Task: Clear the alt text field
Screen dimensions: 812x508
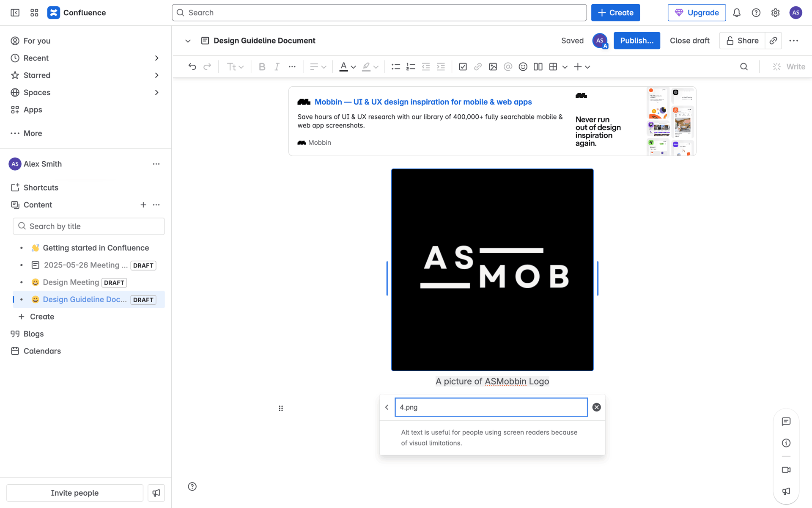Action: tap(596, 407)
